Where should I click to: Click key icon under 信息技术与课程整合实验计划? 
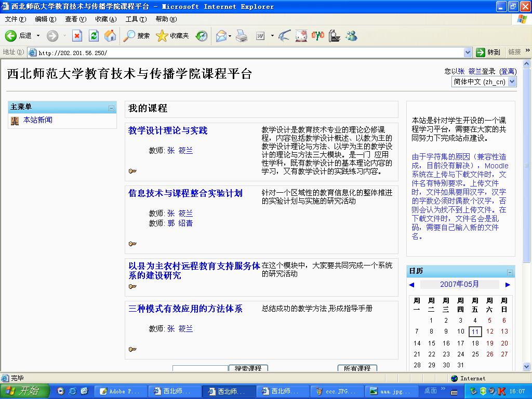point(132,244)
